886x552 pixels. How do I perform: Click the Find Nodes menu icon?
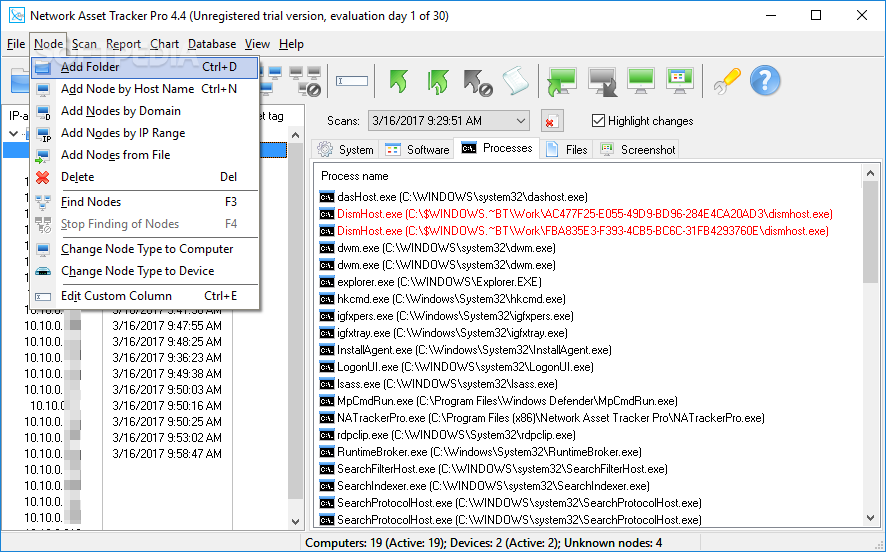[x=43, y=202]
